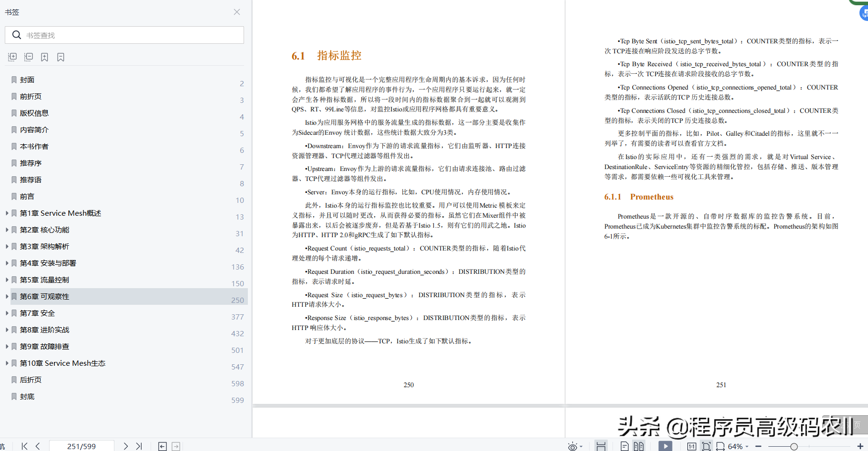Open the eye protection mode menu
Image resolution: width=868 pixels, height=451 pixels.
(x=575, y=446)
